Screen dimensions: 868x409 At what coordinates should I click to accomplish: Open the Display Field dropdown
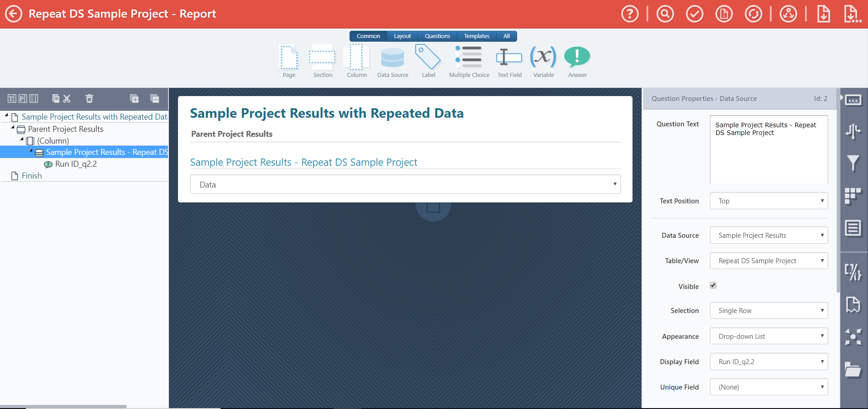(x=769, y=361)
